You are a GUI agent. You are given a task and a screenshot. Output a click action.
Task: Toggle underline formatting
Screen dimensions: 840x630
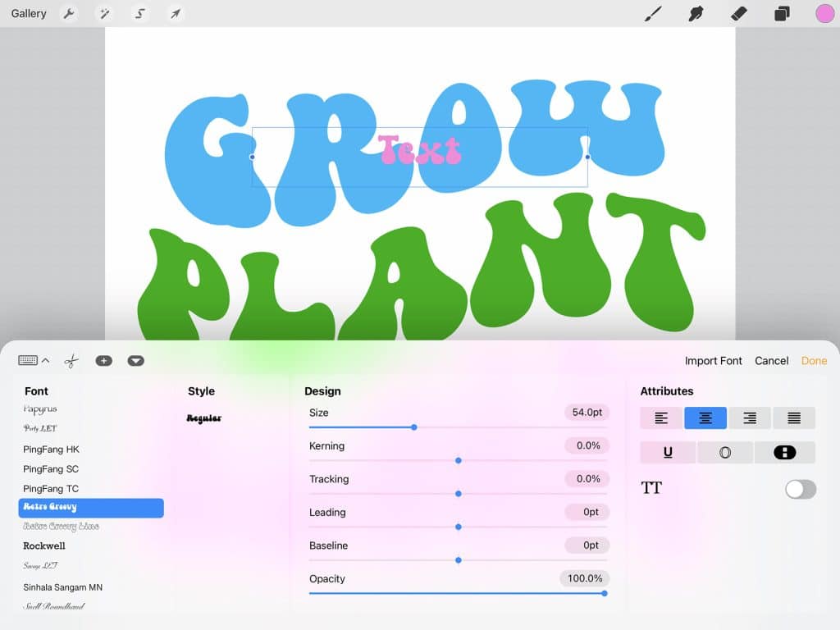(x=668, y=453)
